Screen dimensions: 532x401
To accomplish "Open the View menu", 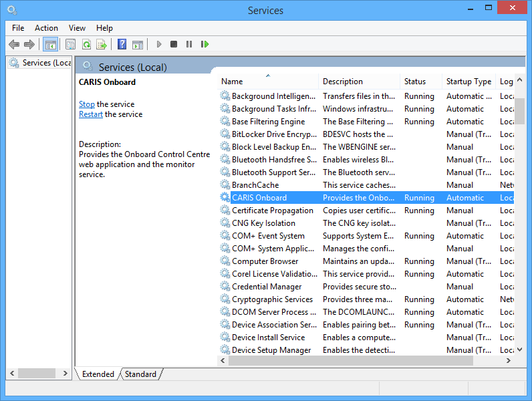I will pos(77,28).
